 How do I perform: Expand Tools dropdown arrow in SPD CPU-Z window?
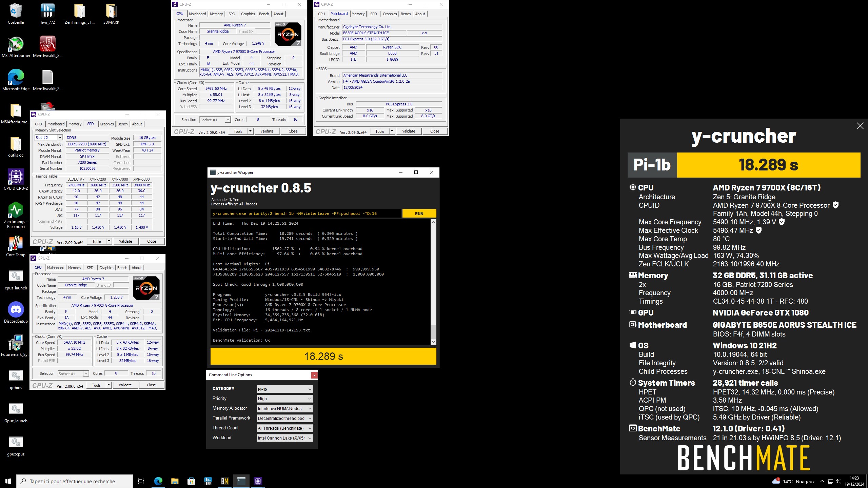tap(109, 241)
